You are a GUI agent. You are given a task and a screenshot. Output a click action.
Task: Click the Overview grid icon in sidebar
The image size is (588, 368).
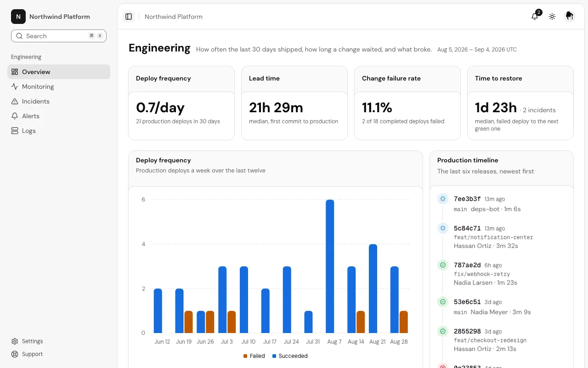pos(15,72)
